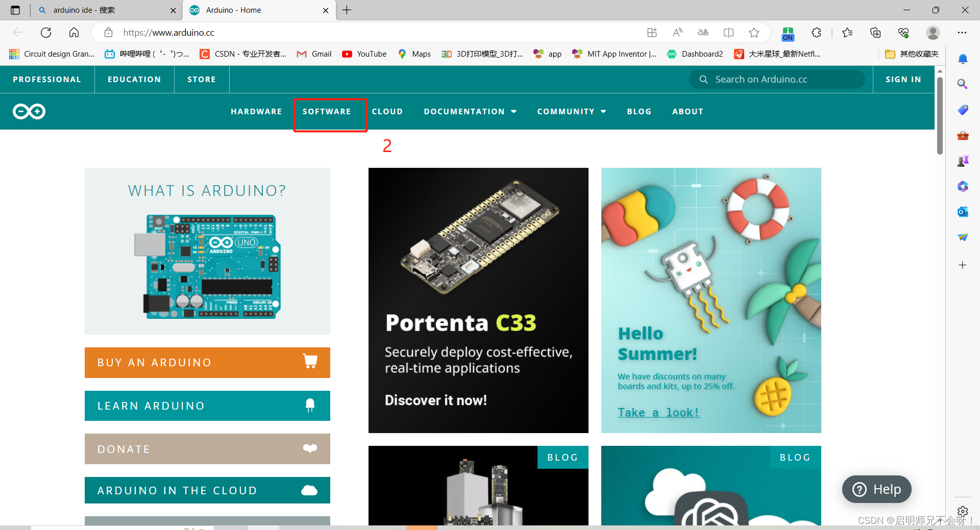980x530 pixels.
Task: Close the Arduino - Home tab
Action: click(x=326, y=10)
